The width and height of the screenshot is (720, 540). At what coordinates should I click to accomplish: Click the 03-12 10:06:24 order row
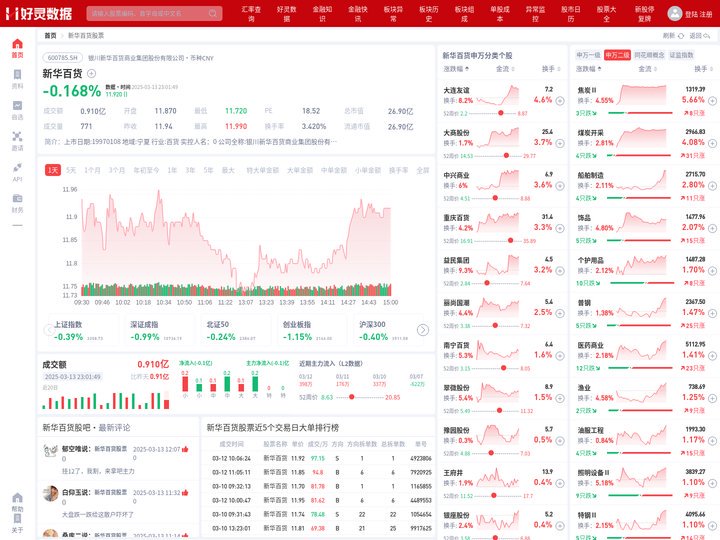click(318, 458)
